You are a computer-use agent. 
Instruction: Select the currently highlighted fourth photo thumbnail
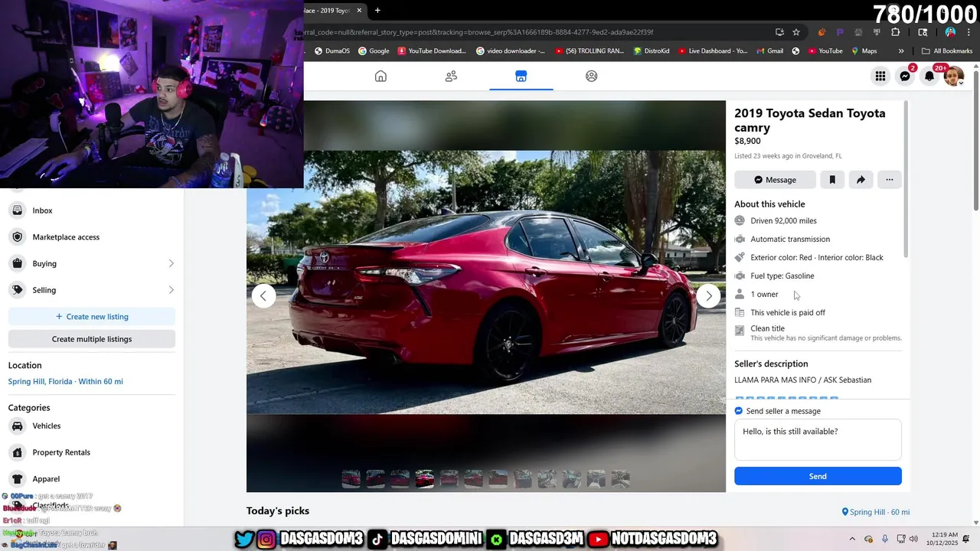424,479
